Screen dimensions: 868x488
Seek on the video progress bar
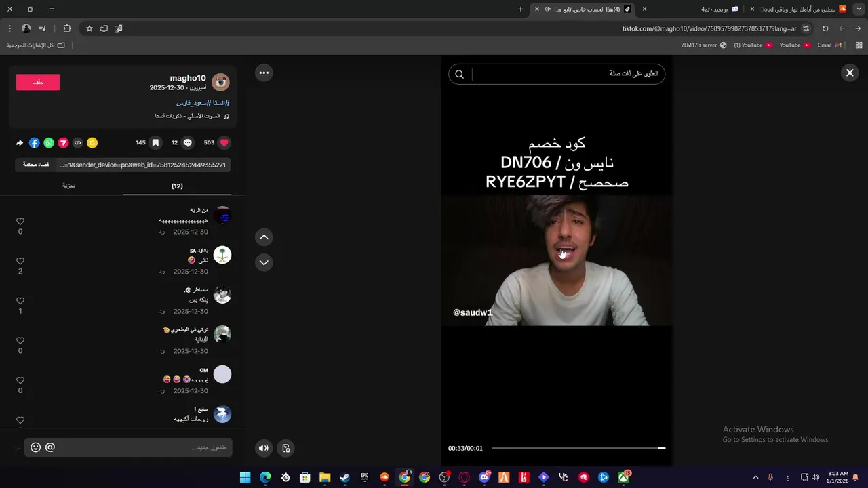tap(578, 448)
